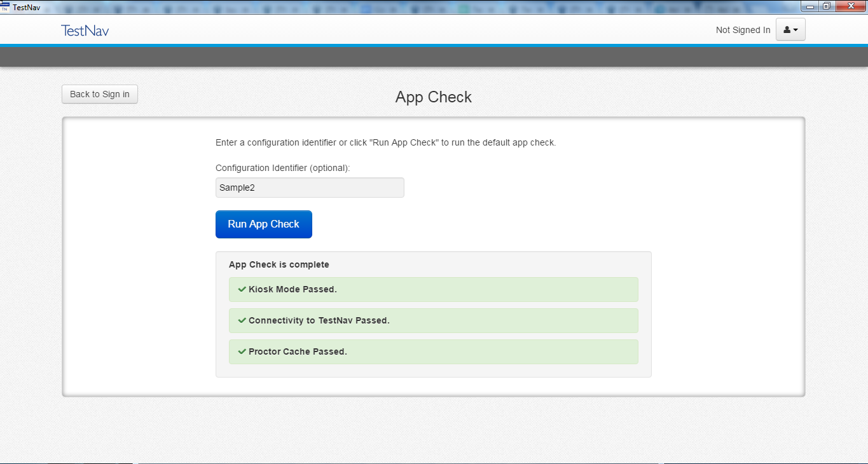Select the Kiosk Mode Passed result text
The height and width of the screenshot is (464, 868).
(293, 289)
